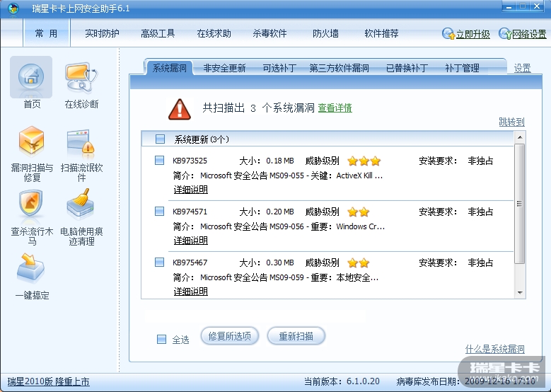Click the MS09-056 description text
551x392 pixels.
click(x=292, y=226)
